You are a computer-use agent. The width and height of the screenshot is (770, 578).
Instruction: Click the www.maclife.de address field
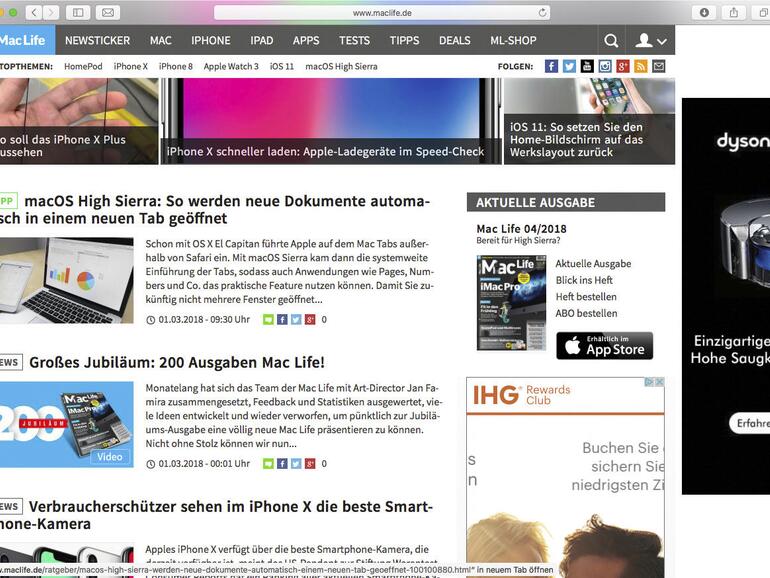tap(382, 13)
